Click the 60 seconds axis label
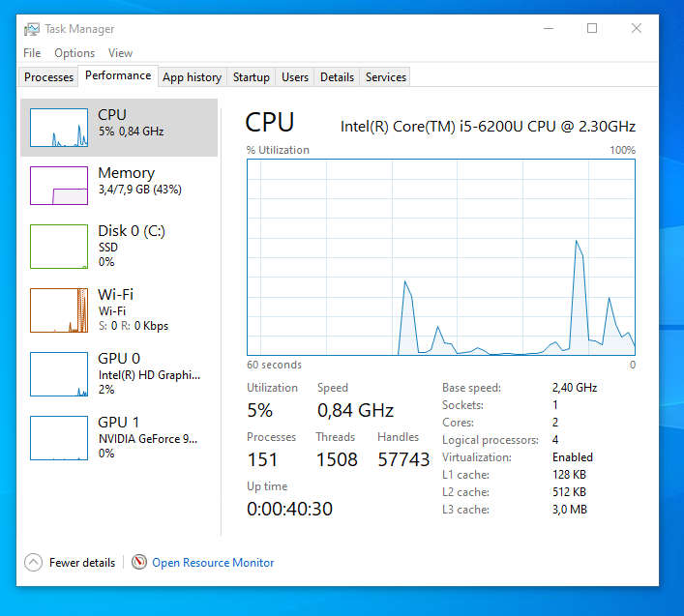Viewport: 684px width, 616px height. point(274,365)
